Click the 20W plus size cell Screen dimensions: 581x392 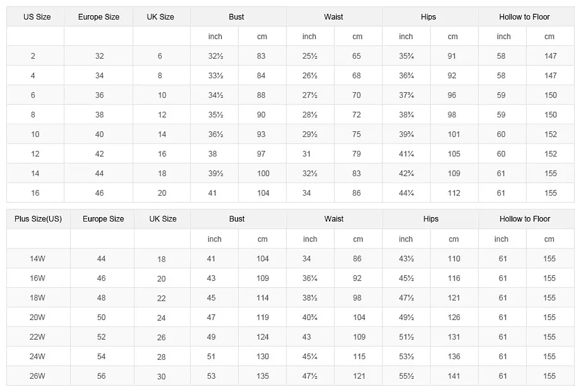(x=37, y=318)
